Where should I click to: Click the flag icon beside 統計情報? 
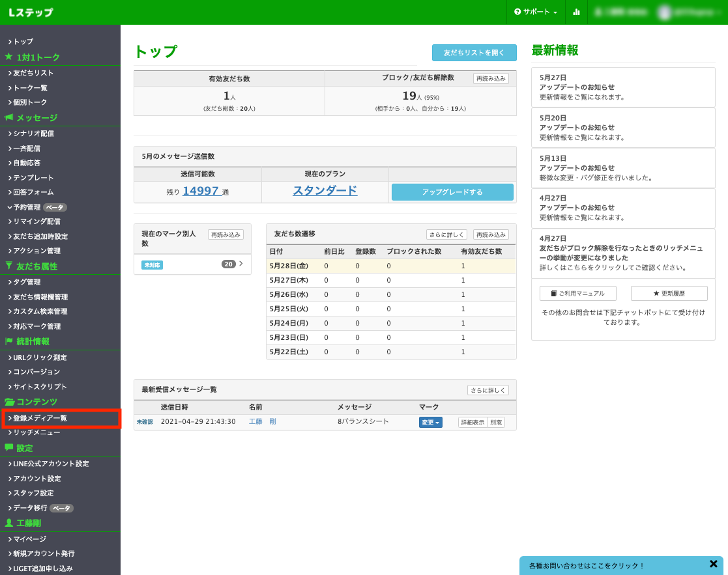8,341
